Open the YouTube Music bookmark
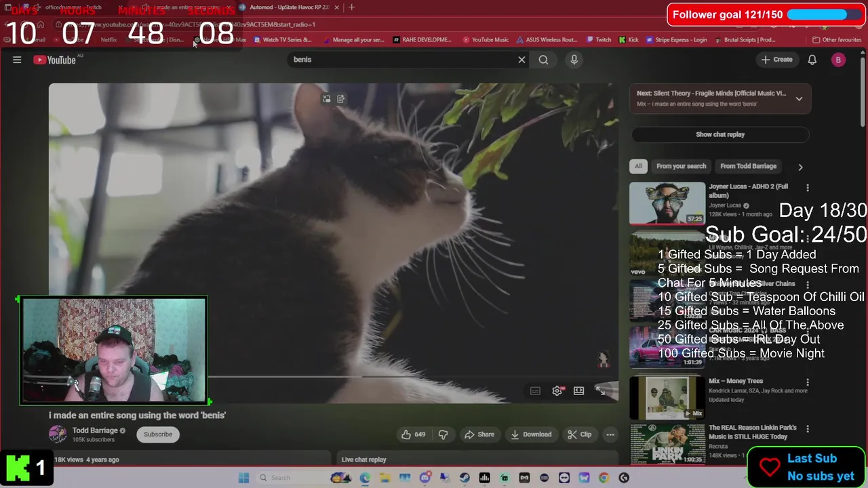 486,40
